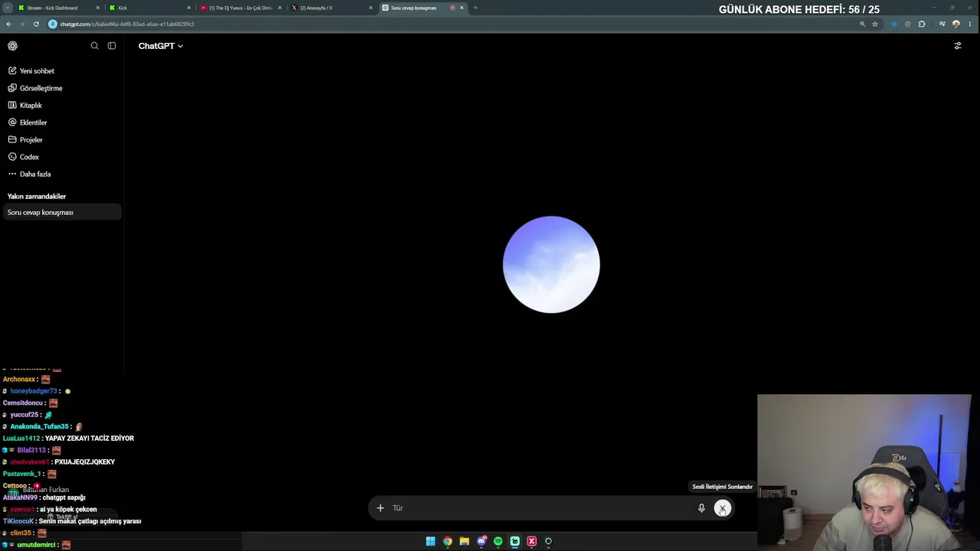
Task: Click the chatgpt.com address bar URL
Action: [x=127, y=24]
